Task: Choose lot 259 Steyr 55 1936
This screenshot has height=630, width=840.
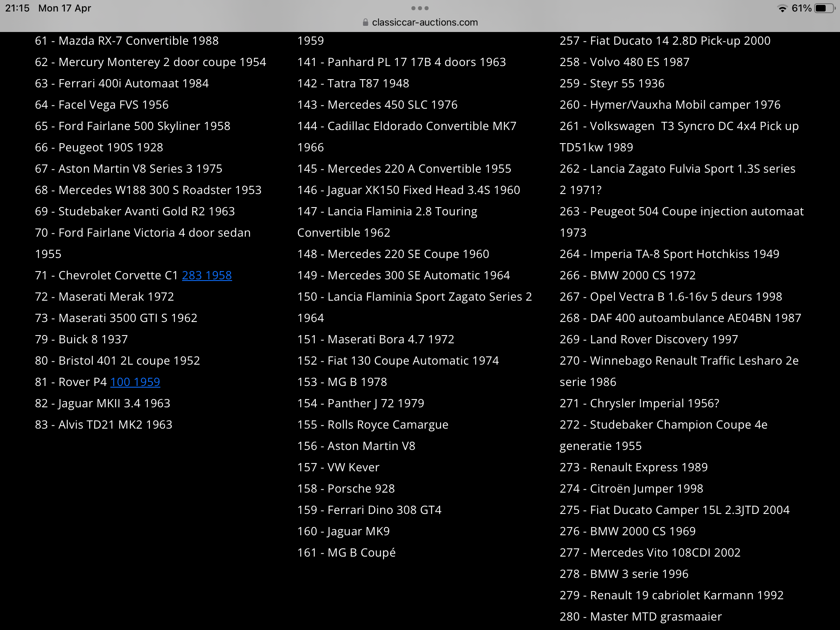Action: point(612,83)
